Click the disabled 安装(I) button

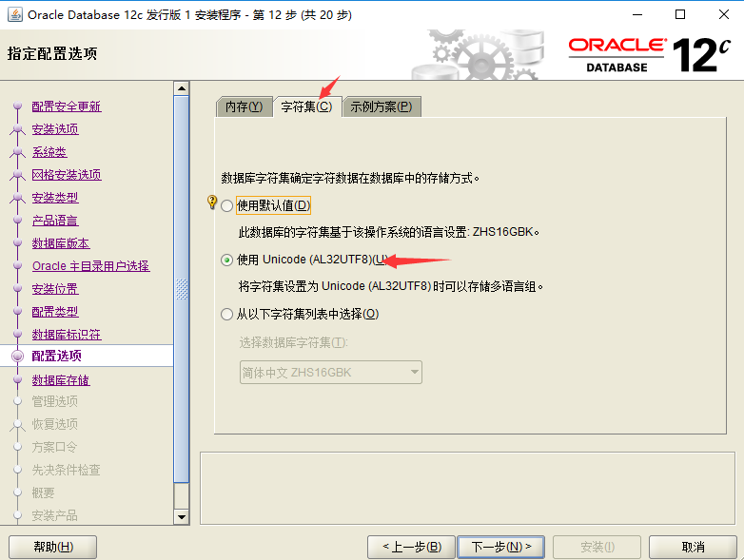597,548
